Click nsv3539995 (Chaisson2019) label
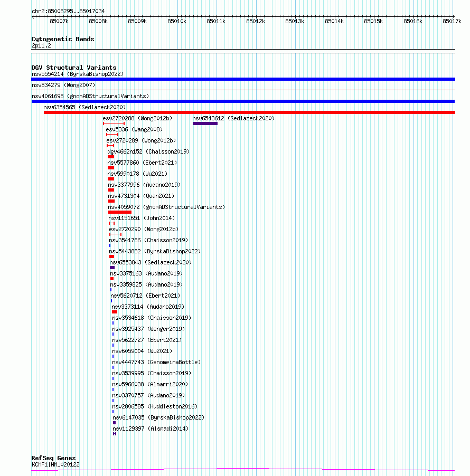 pyautogui.click(x=152, y=374)
